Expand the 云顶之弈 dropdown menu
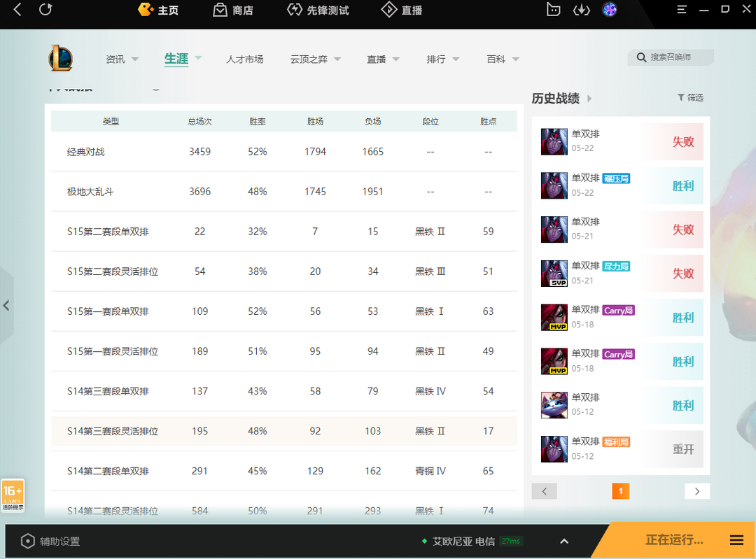This screenshot has width=756, height=559. 316,59
